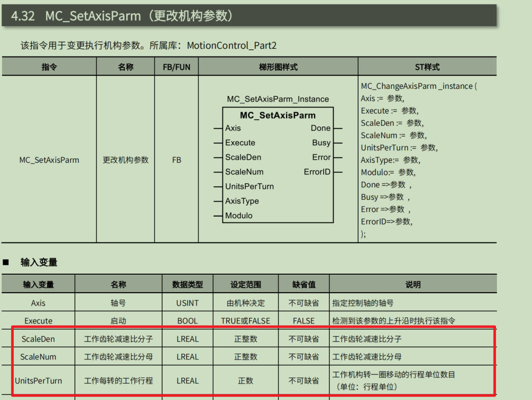
Task: Click the AxisType input pin in ladder diagram
Action: (x=242, y=201)
